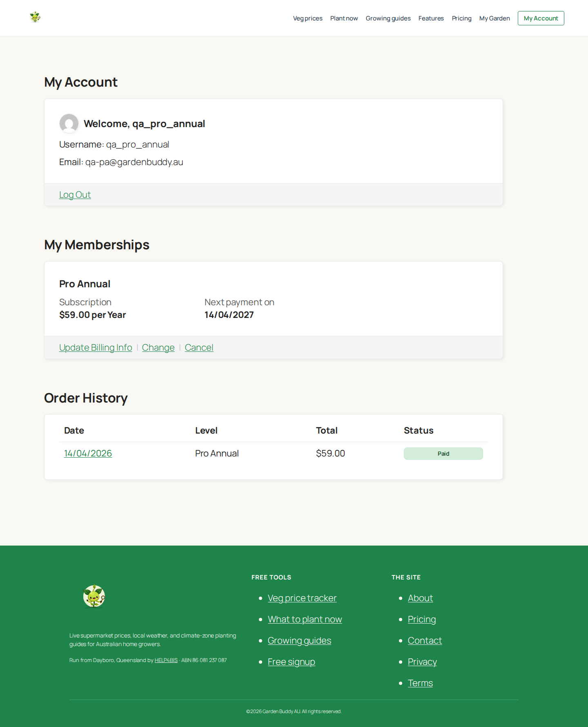
Task: Click the Change membership link
Action: point(158,347)
